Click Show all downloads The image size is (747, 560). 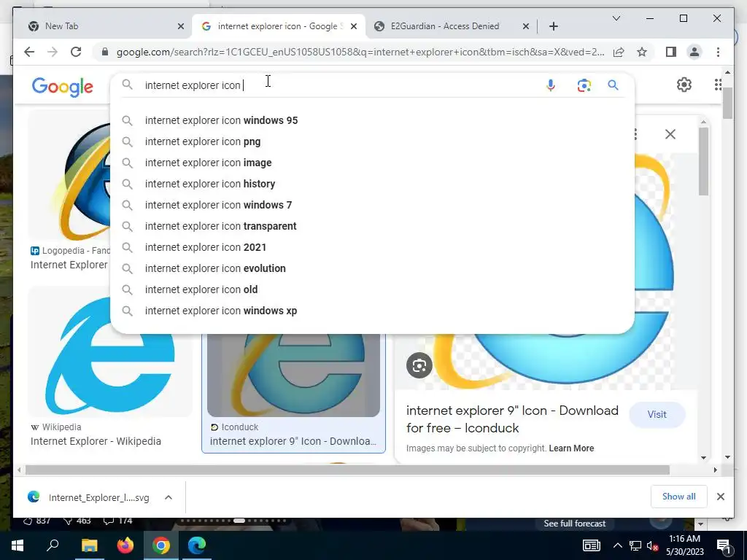tap(678, 496)
